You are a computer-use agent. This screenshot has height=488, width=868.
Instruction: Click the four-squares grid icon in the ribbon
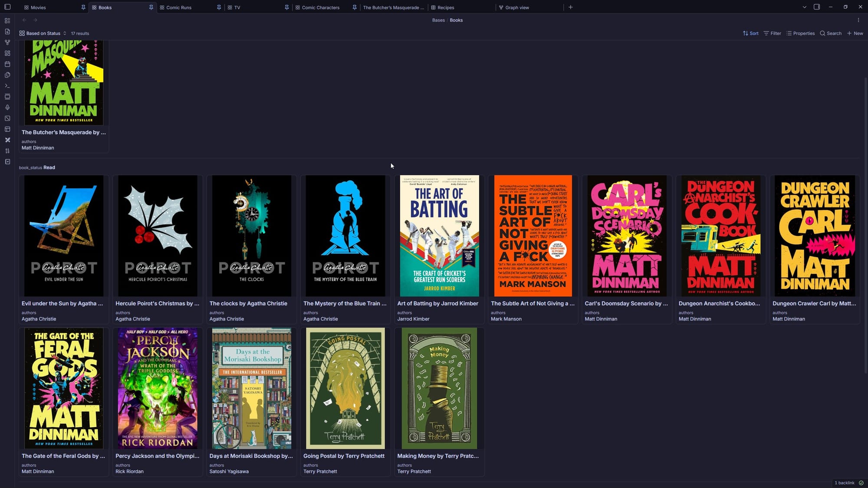[7, 53]
